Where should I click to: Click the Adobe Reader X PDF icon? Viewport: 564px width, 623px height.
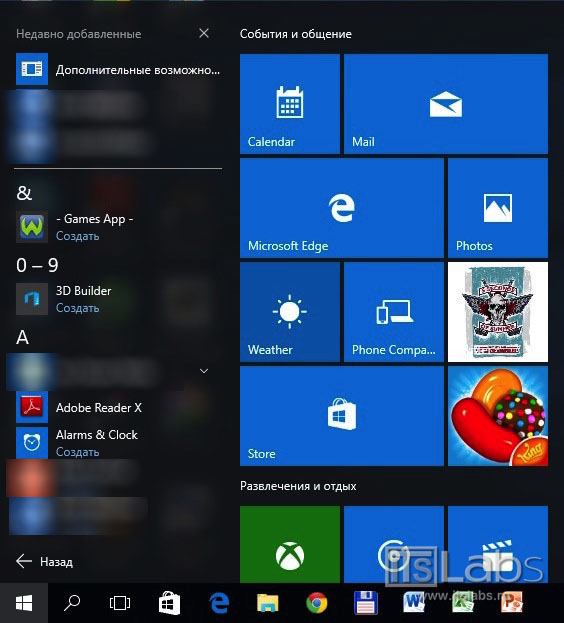(x=32, y=407)
